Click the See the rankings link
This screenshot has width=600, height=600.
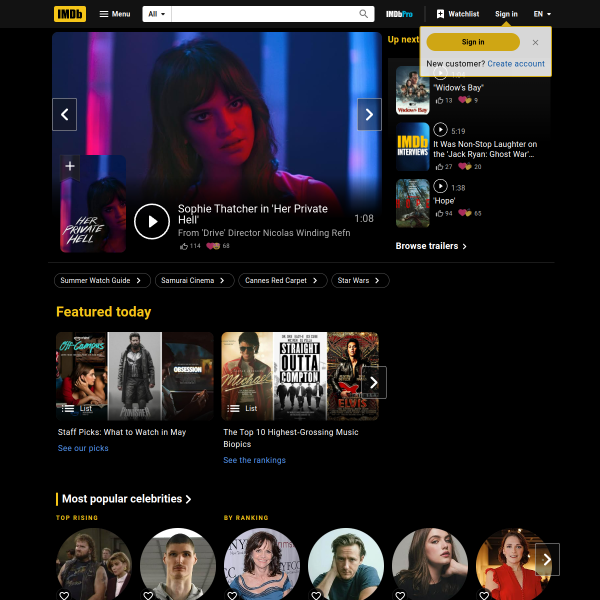click(254, 460)
